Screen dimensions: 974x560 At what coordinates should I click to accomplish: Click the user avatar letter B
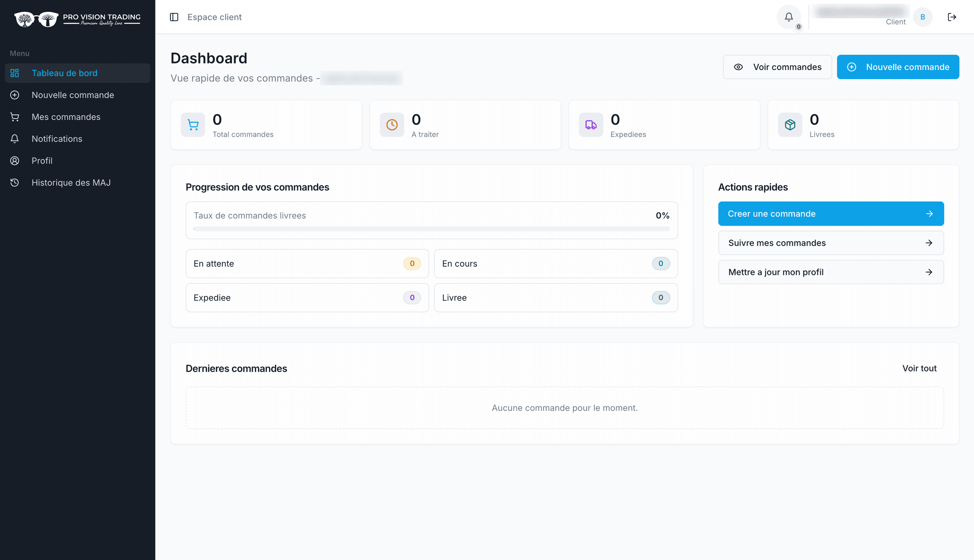click(x=923, y=17)
